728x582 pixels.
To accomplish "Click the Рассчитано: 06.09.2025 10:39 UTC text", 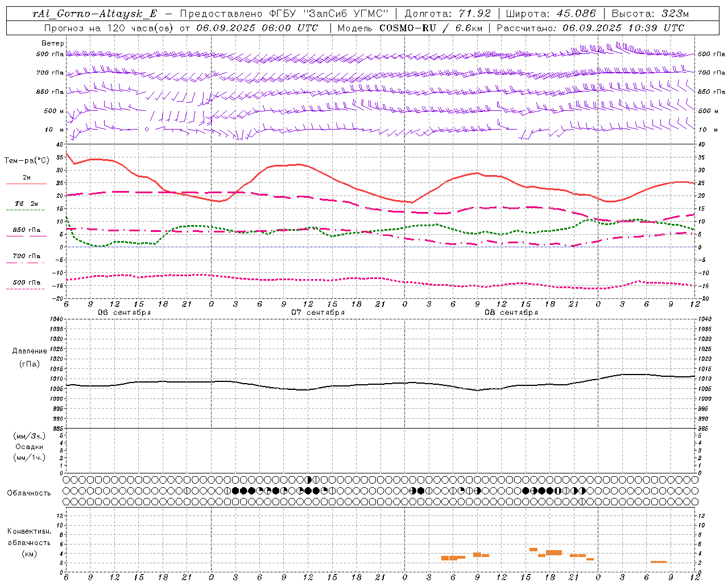I will pos(590,28).
